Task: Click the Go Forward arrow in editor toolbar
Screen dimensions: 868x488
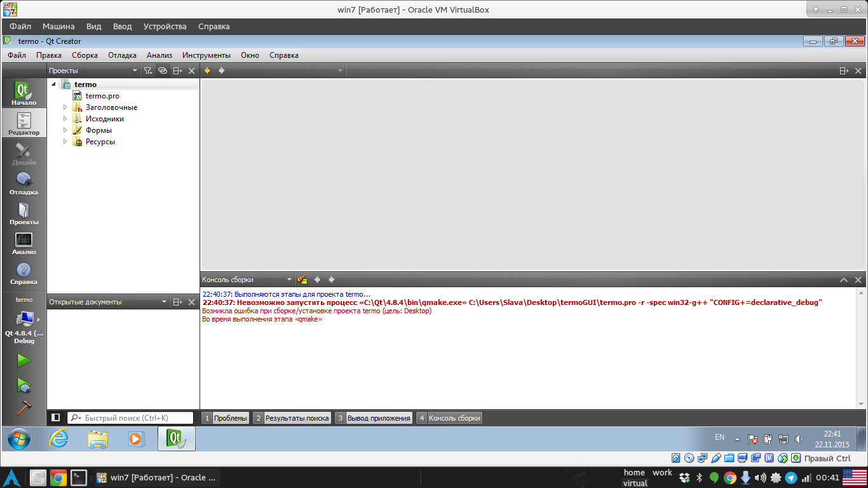Action: coord(222,71)
